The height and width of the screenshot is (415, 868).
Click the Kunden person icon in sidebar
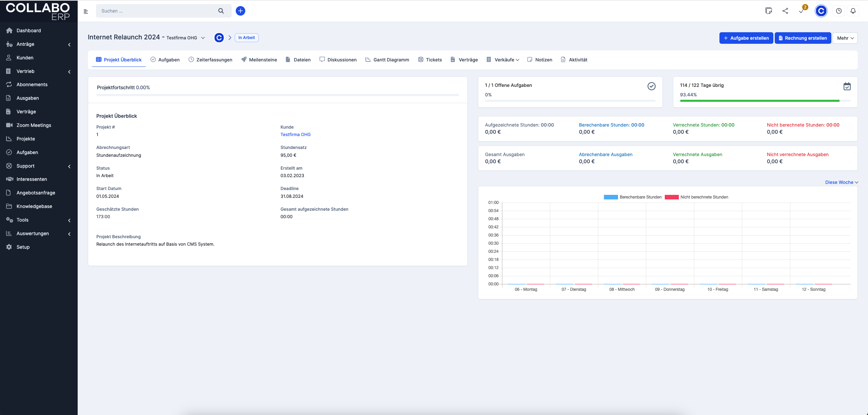pos(9,58)
